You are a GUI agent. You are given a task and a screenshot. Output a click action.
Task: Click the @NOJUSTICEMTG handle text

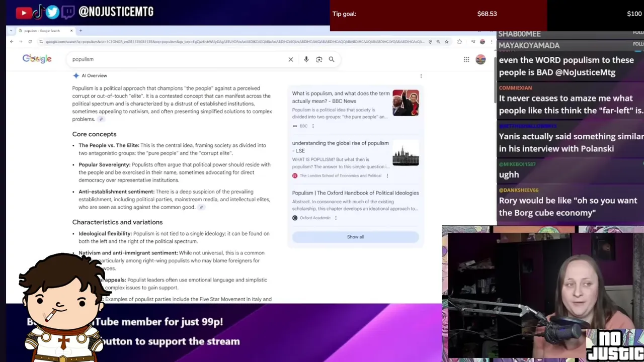[116, 12]
